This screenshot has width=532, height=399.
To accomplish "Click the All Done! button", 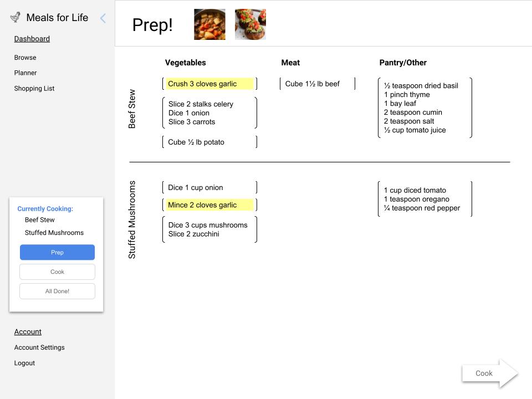I will coord(57,291).
